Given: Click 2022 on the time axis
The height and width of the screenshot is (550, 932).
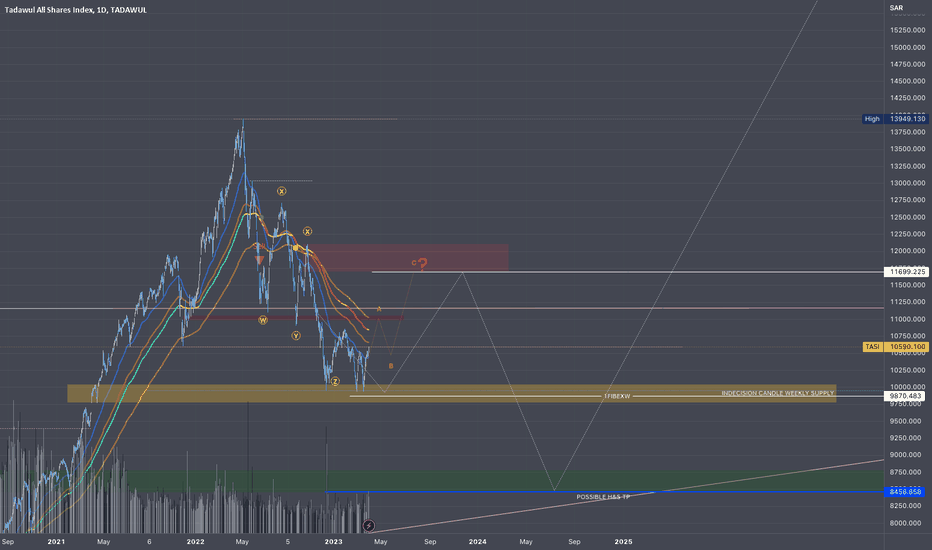Looking at the screenshot, I should click(x=195, y=542).
